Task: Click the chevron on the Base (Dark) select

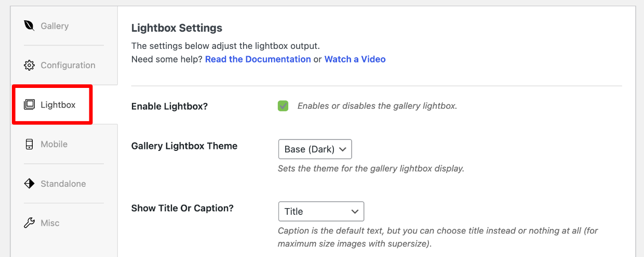Action: (x=342, y=149)
